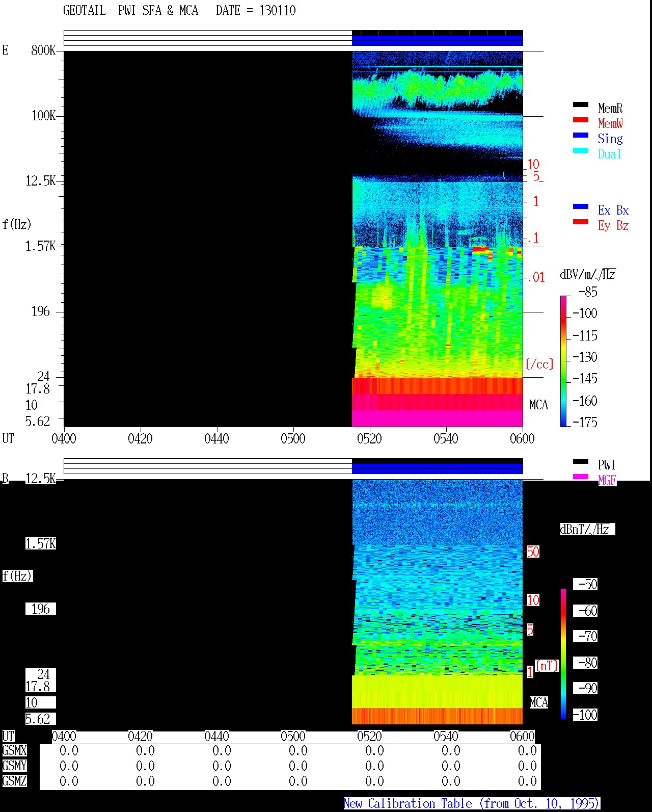Click the Ey Bz legend label
Image resolution: width=652 pixels, height=812 pixels.
pos(613,225)
